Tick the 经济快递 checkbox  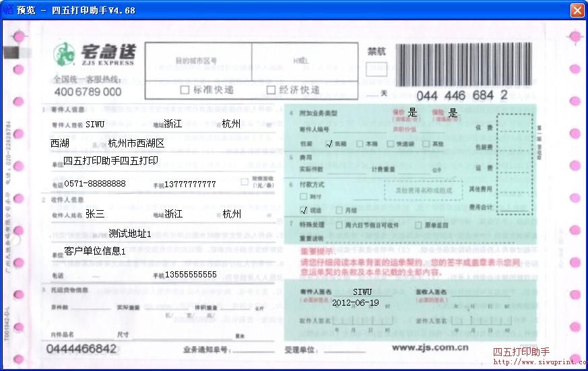(x=271, y=90)
